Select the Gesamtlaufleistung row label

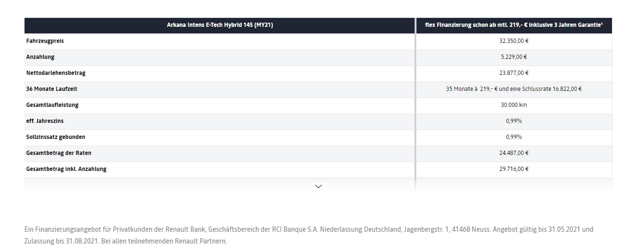tap(52, 105)
